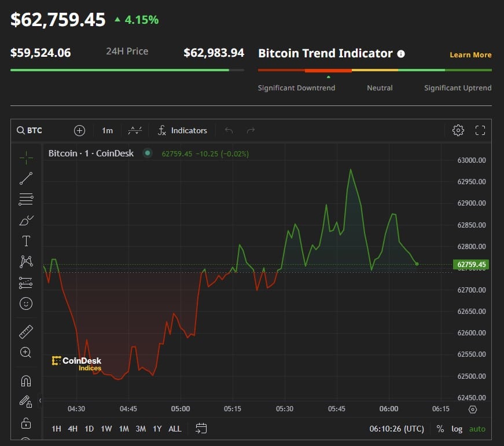
Task: Select the text annotation tool
Action: pyautogui.click(x=26, y=241)
